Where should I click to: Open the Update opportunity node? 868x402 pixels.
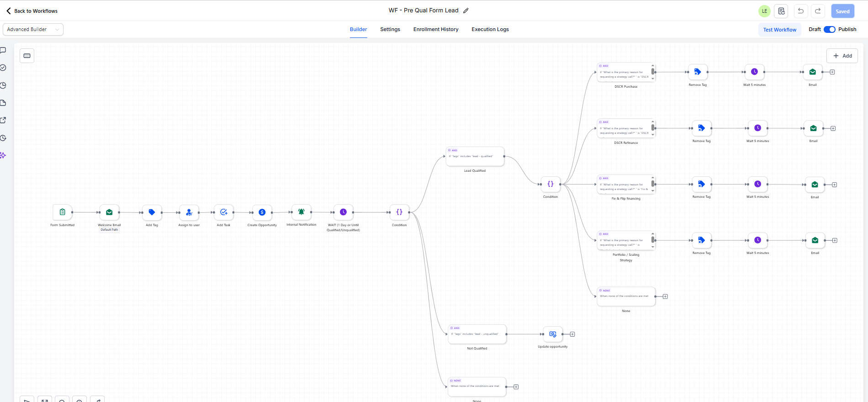tap(553, 334)
